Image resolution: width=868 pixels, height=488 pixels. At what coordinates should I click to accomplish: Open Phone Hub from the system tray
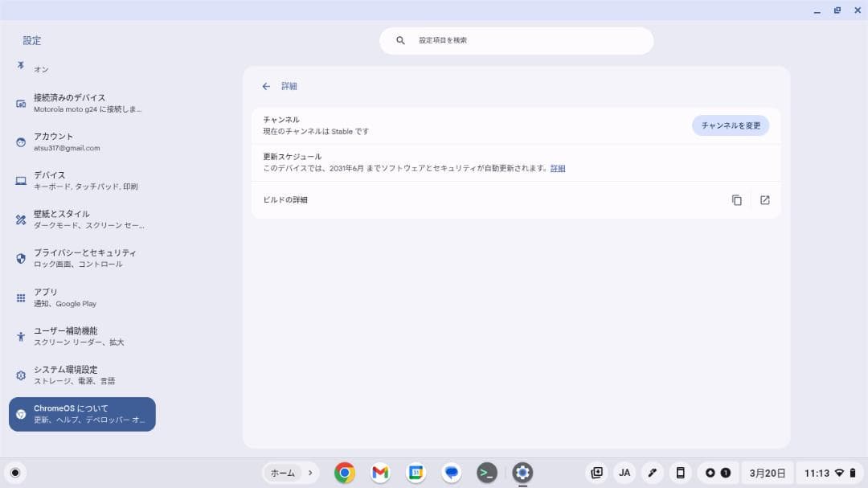pos(680,473)
